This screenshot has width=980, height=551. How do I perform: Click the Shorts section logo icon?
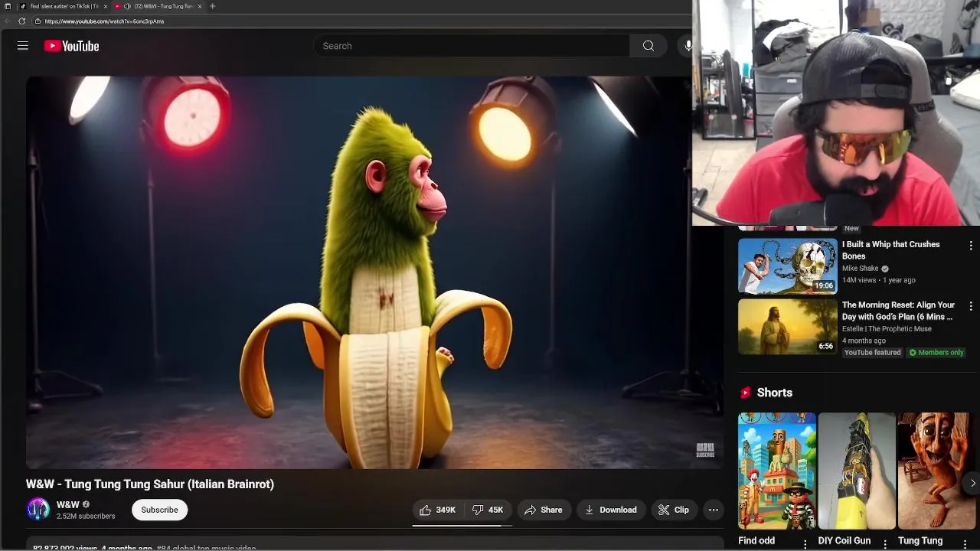(746, 393)
